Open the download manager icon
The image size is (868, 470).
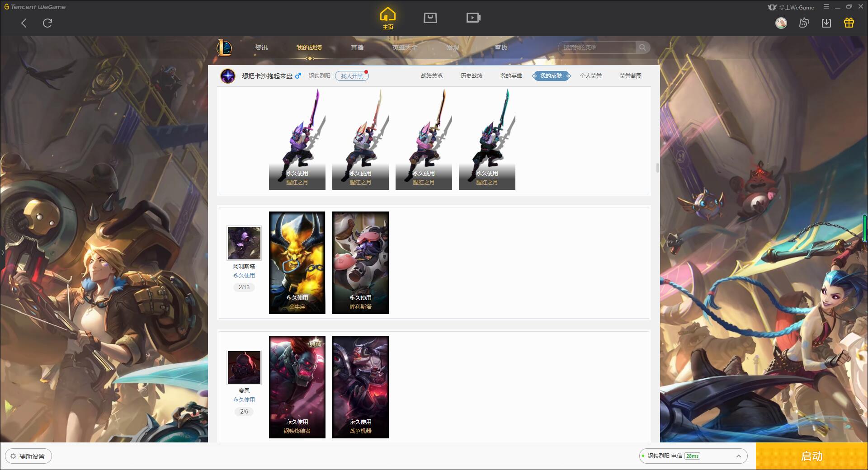(826, 23)
